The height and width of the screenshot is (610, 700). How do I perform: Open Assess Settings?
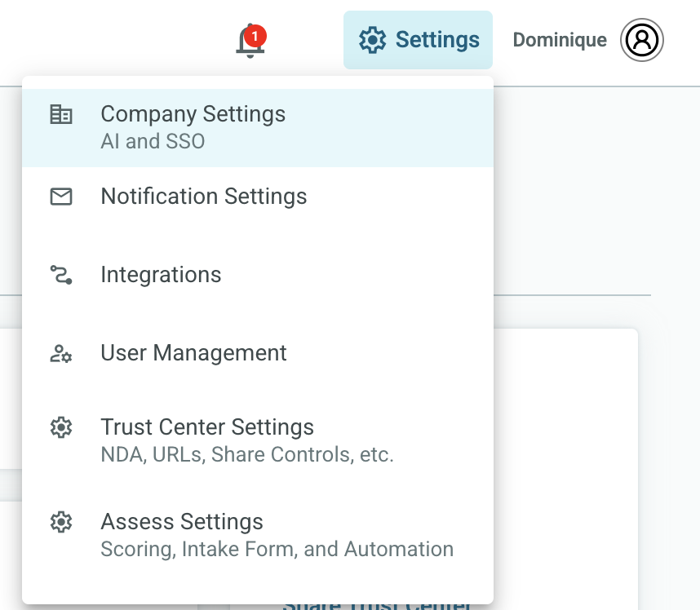click(x=258, y=535)
